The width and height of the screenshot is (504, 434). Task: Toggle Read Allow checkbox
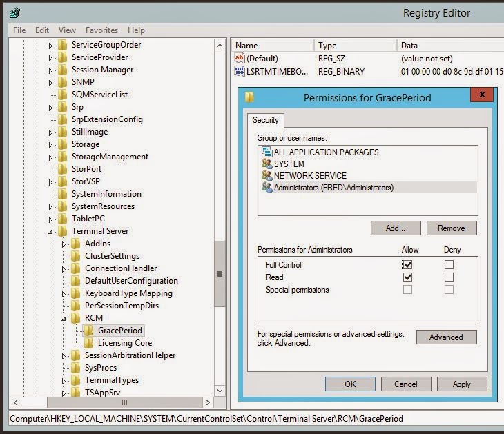pos(407,277)
